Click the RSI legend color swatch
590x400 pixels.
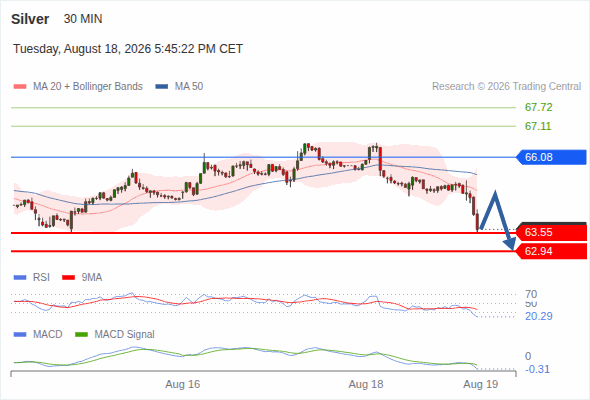click(20, 278)
